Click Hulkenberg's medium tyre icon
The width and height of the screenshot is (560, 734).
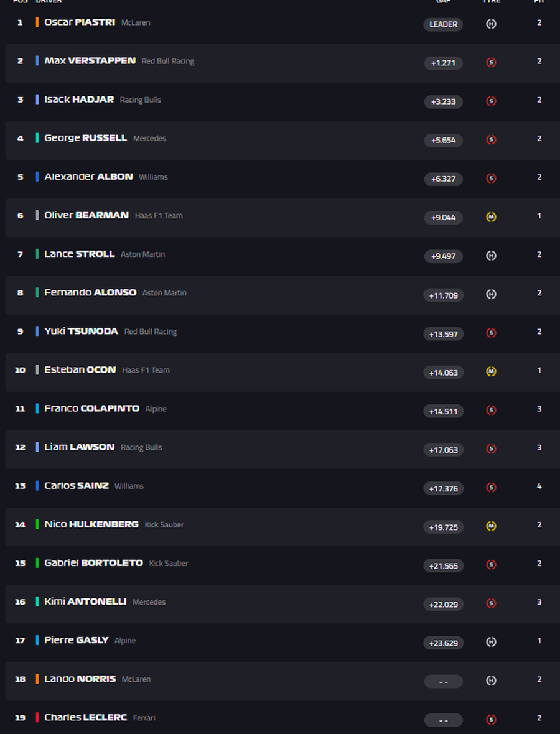click(491, 526)
